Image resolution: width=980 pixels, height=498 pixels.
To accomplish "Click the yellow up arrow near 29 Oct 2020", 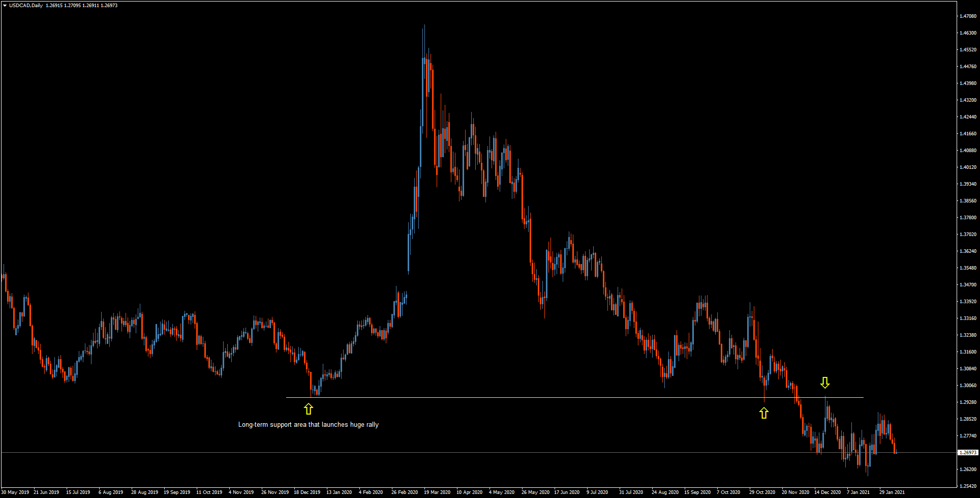I will point(764,413).
